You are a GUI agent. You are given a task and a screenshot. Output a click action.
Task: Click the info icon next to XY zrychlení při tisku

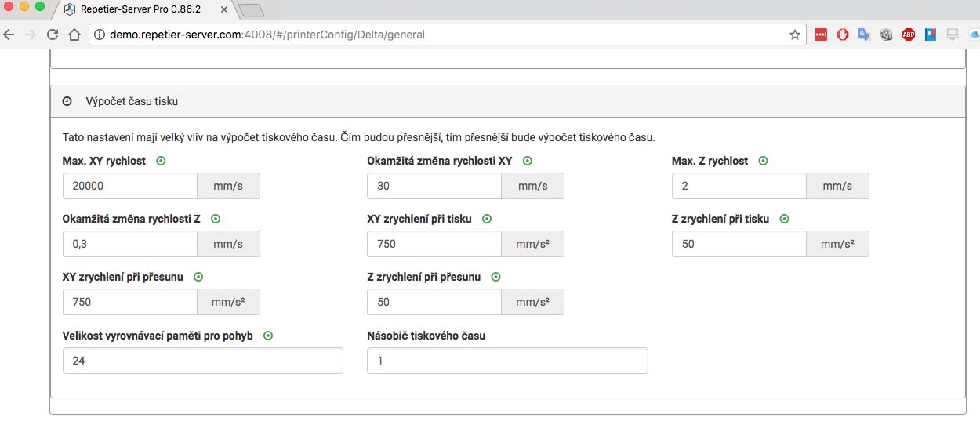487,219
